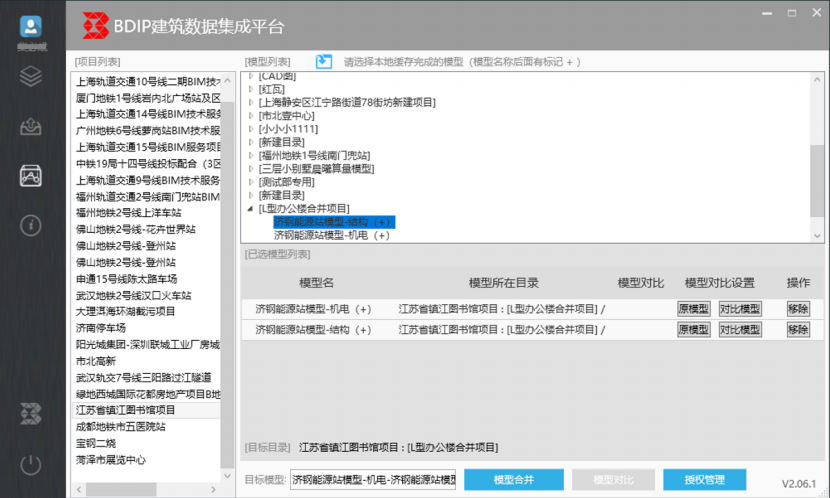Click 原模型 for 济钢能源站模型-机电 row
The height and width of the screenshot is (498, 830).
pyautogui.click(x=693, y=309)
